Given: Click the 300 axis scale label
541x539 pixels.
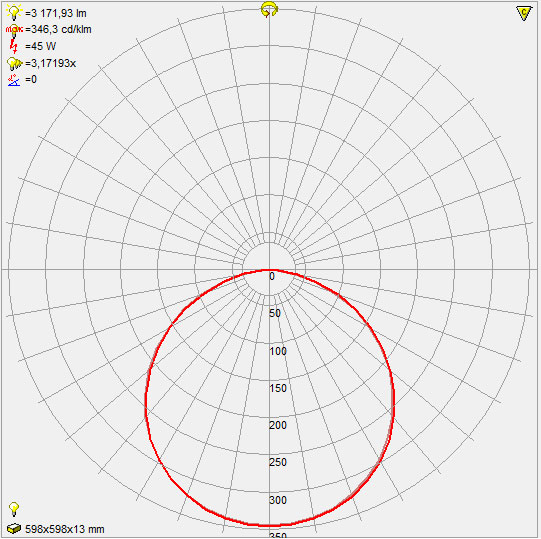Looking at the screenshot, I should 278,500.
